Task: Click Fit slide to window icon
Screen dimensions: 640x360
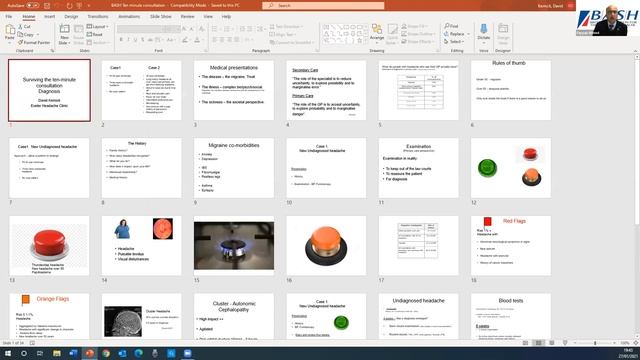Action: (x=636, y=343)
